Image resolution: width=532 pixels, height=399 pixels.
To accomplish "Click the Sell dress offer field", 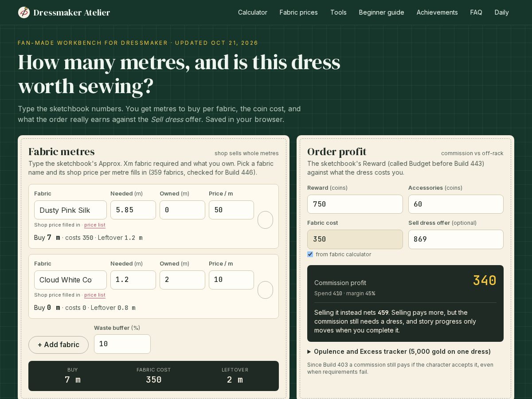I will pyautogui.click(x=456, y=239).
